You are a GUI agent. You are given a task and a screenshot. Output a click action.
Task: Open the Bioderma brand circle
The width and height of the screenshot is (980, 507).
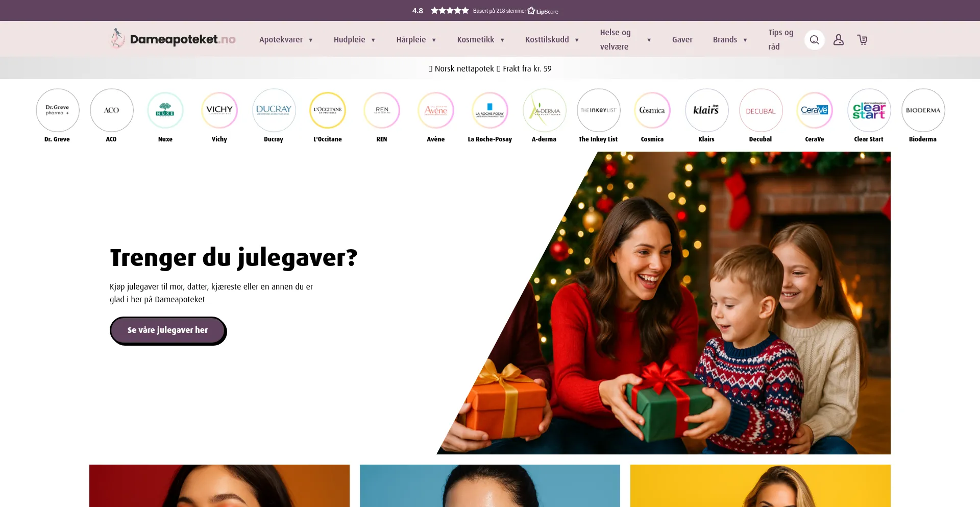[923, 110]
